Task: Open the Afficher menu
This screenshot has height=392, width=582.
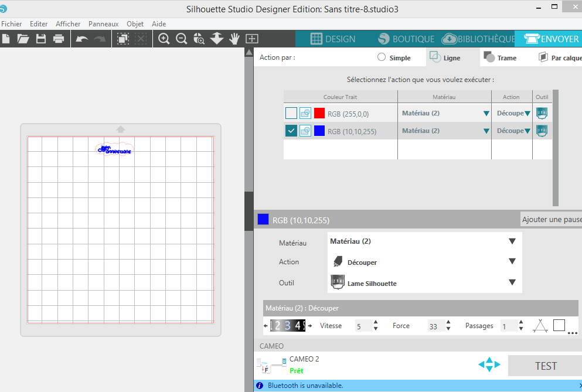Action: (68, 24)
